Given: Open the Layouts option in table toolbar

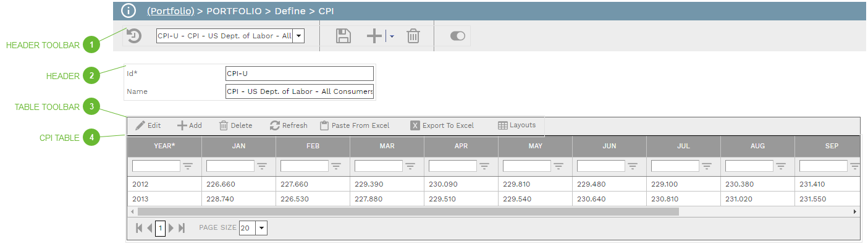Looking at the screenshot, I should coord(516,125).
